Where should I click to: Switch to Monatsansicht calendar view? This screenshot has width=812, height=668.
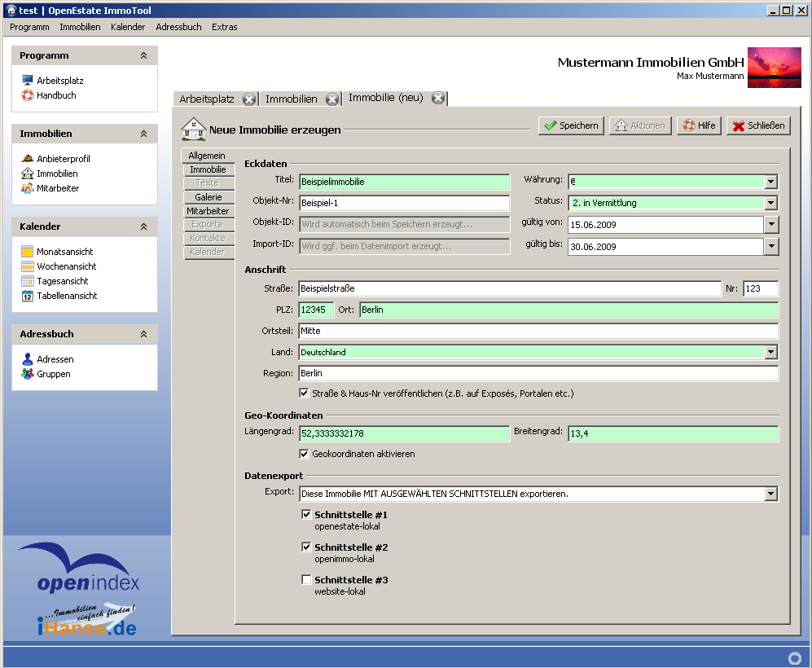[x=64, y=252]
